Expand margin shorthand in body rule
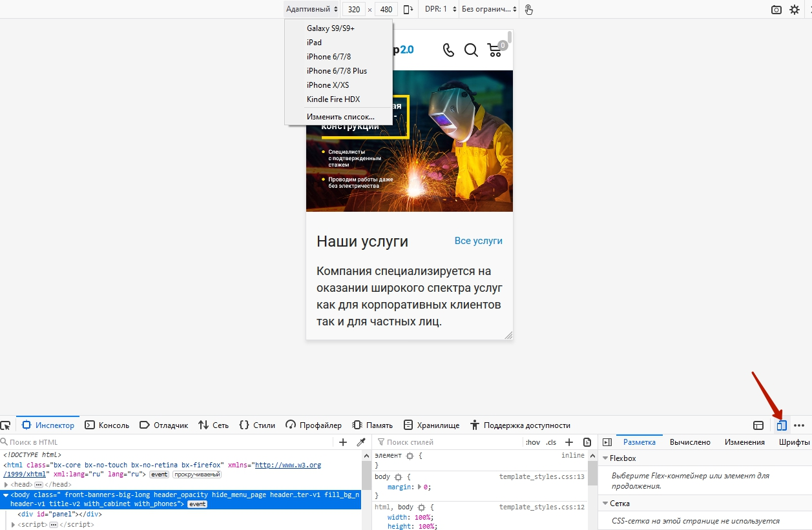The width and height of the screenshot is (812, 530). (x=421, y=487)
